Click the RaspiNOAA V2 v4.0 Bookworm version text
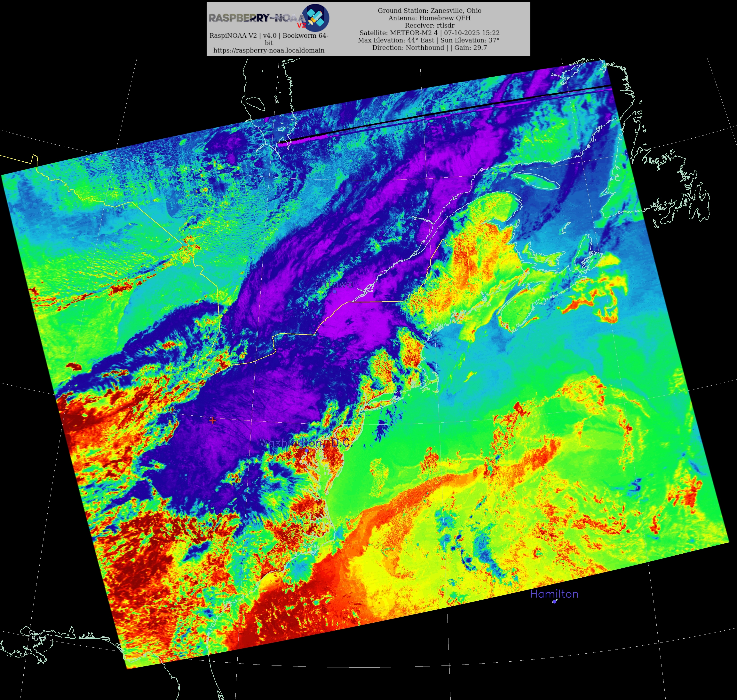Image resolution: width=737 pixels, height=700 pixels. (269, 36)
